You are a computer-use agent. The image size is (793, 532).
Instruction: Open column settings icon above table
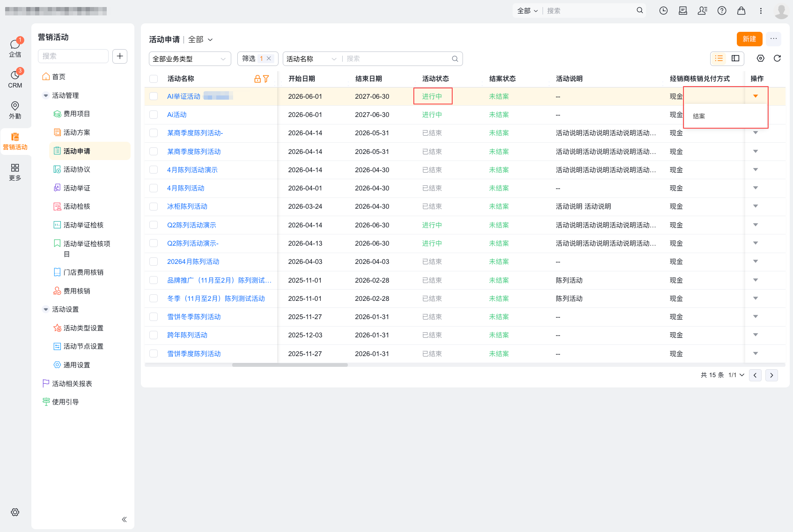(761, 58)
